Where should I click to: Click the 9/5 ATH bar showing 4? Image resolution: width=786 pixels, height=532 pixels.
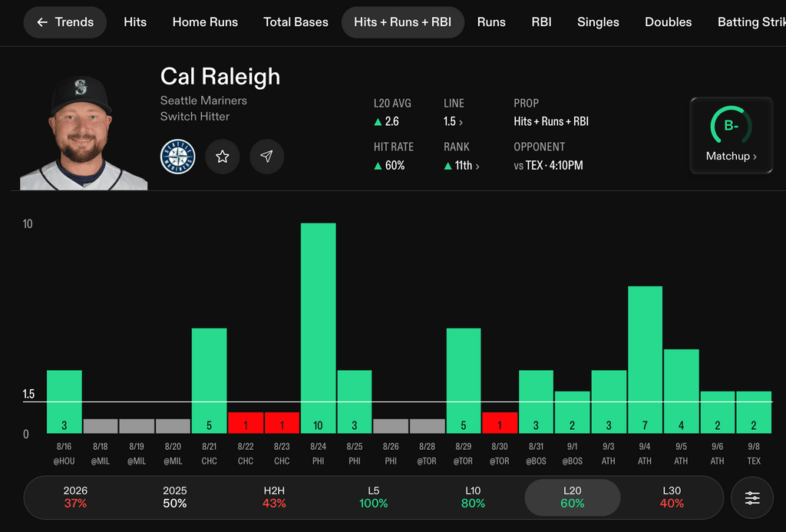[682, 391]
